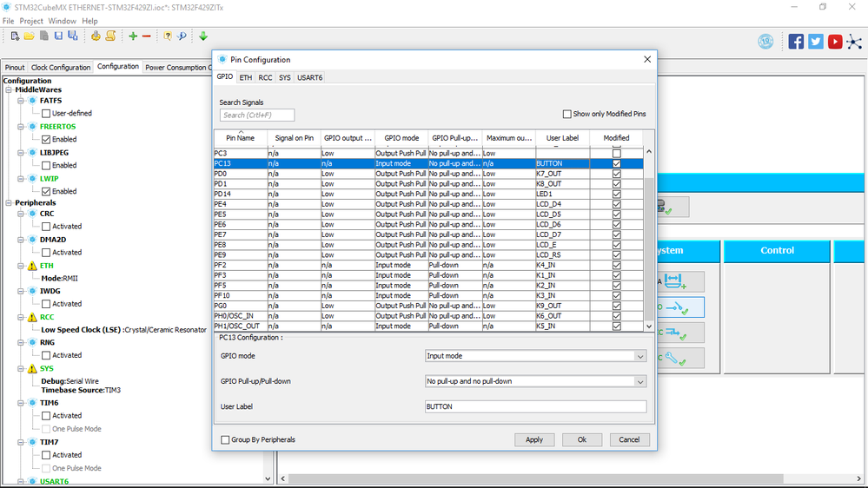Screen dimensions: 868x488
Task: Click the Save Project floppy icon
Action: pyautogui.click(x=58, y=36)
